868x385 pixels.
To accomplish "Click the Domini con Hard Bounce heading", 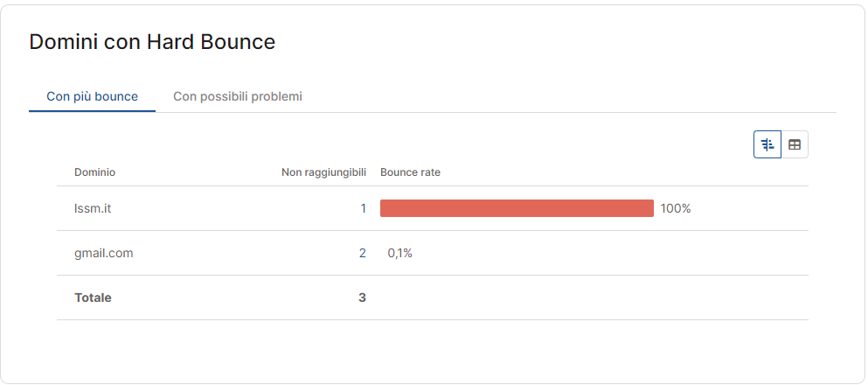I will pyautogui.click(x=152, y=42).
